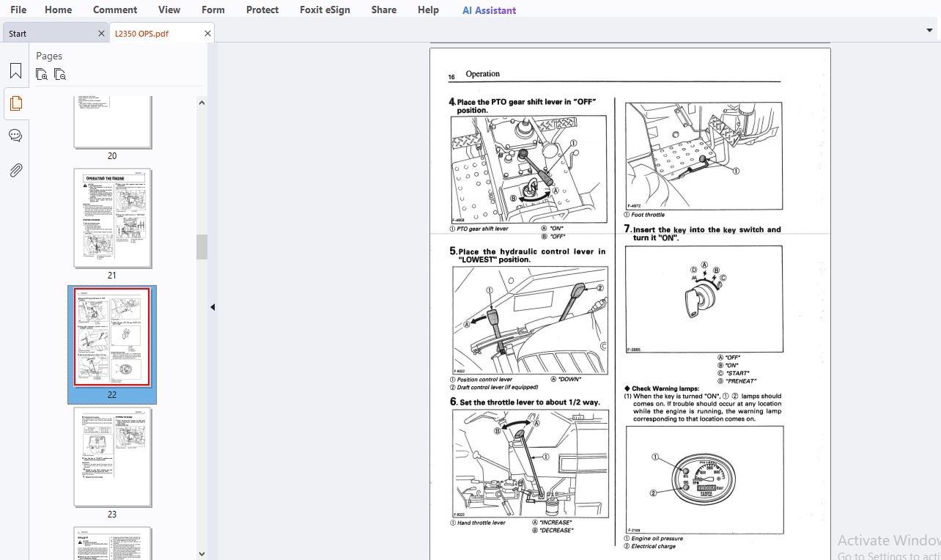Switch to the Home ribbon tab

point(58,10)
